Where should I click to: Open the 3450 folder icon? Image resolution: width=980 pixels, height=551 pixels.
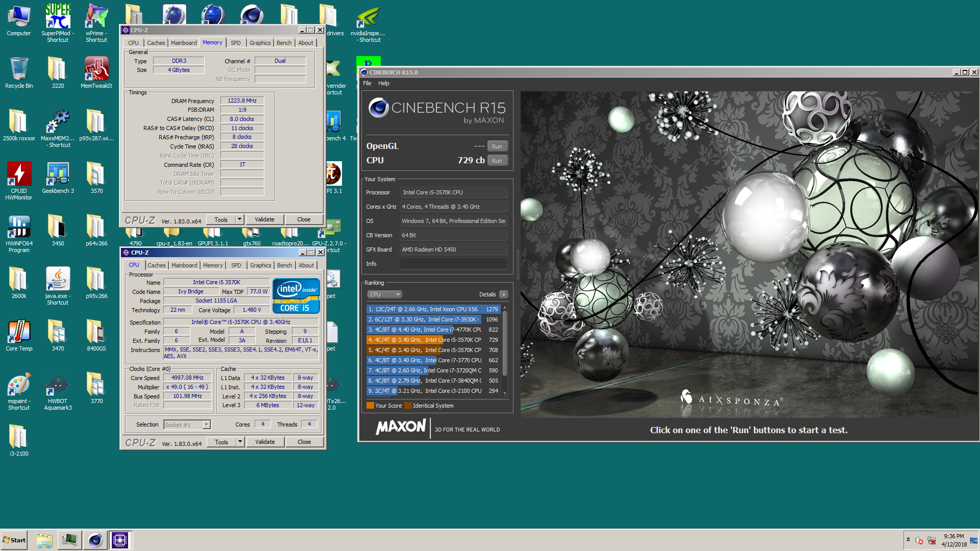pyautogui.click(x=58, y=231)
